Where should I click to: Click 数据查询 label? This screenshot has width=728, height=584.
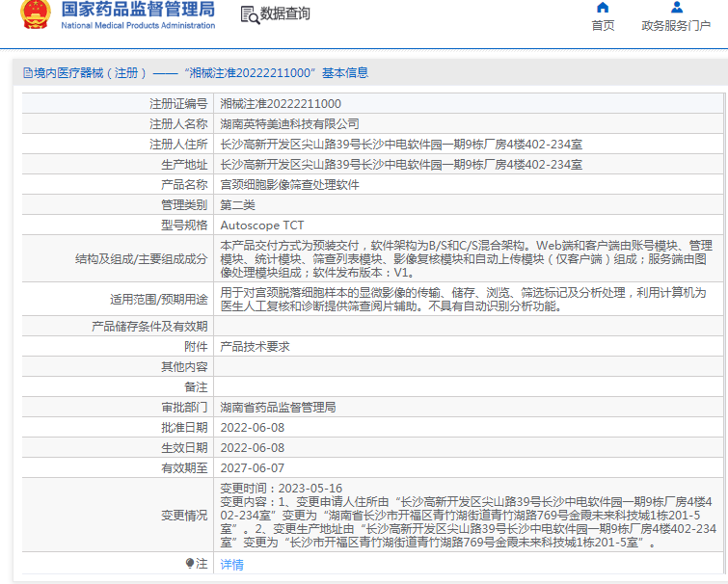(x=284, y=13)
